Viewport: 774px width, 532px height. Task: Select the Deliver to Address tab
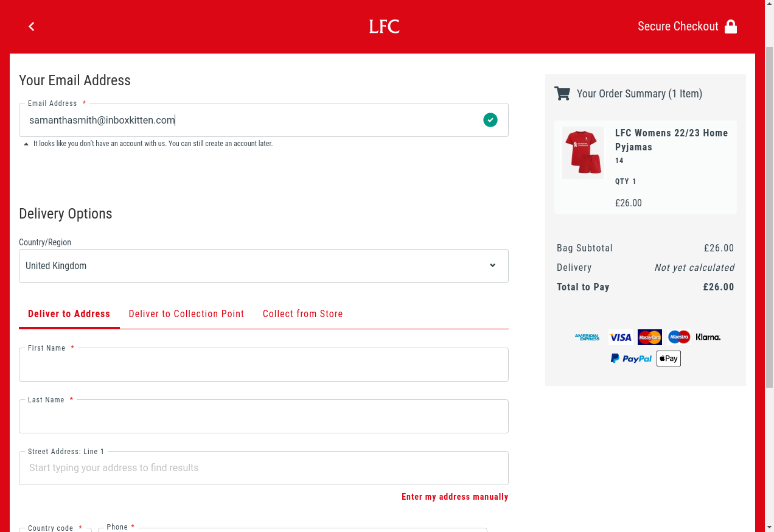point(69,314)
